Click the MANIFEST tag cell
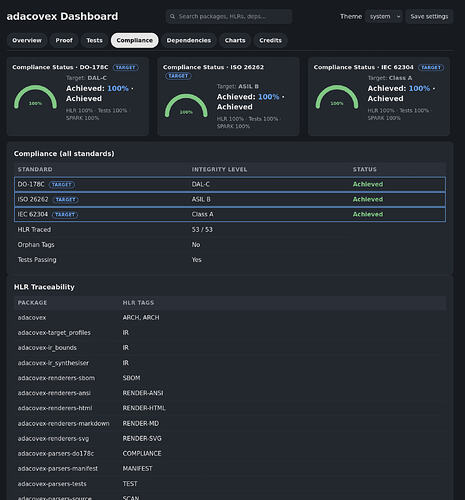This screenshot has height=500, width=465. pos(137,469)
